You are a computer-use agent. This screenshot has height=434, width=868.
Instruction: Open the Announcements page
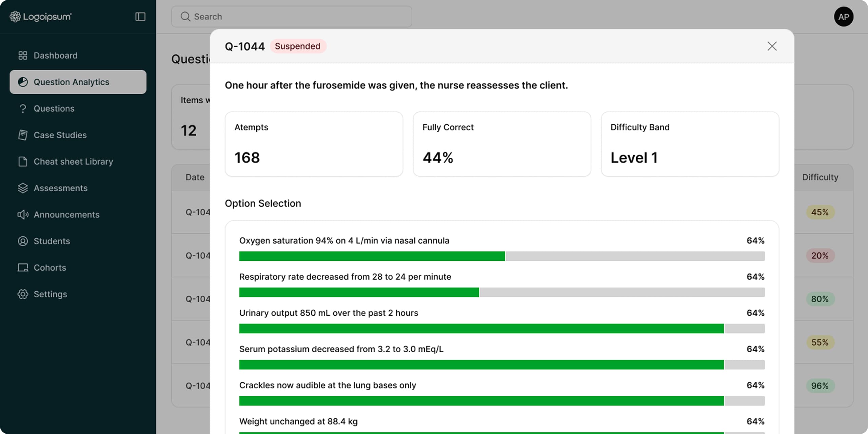coord(78,214)
